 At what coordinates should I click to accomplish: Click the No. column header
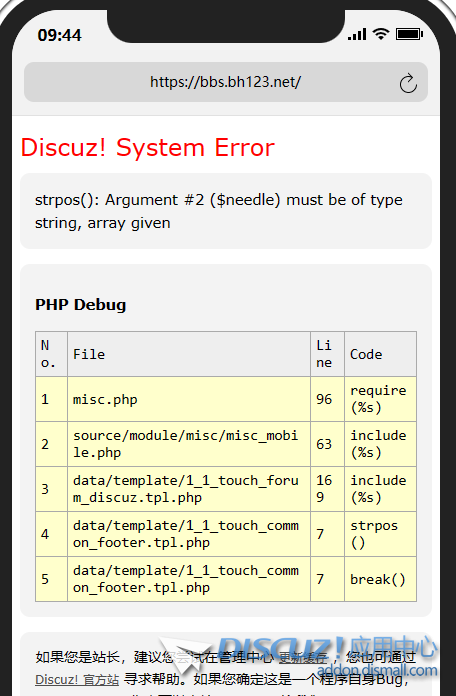(x=52, y=354)
